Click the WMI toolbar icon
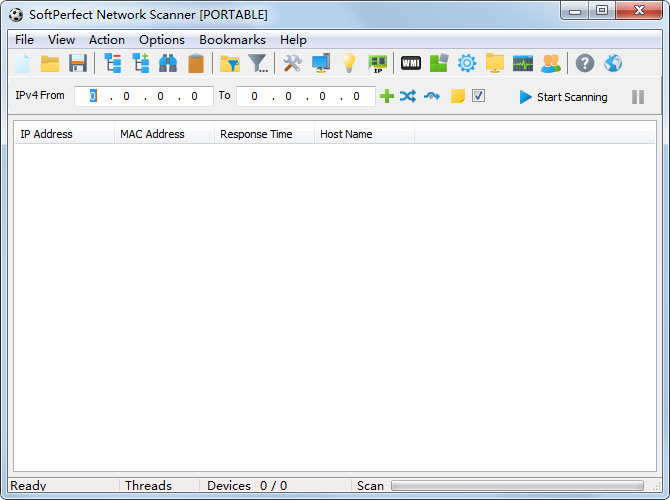The width and height of the screenshot is (670, 500). 410,64
